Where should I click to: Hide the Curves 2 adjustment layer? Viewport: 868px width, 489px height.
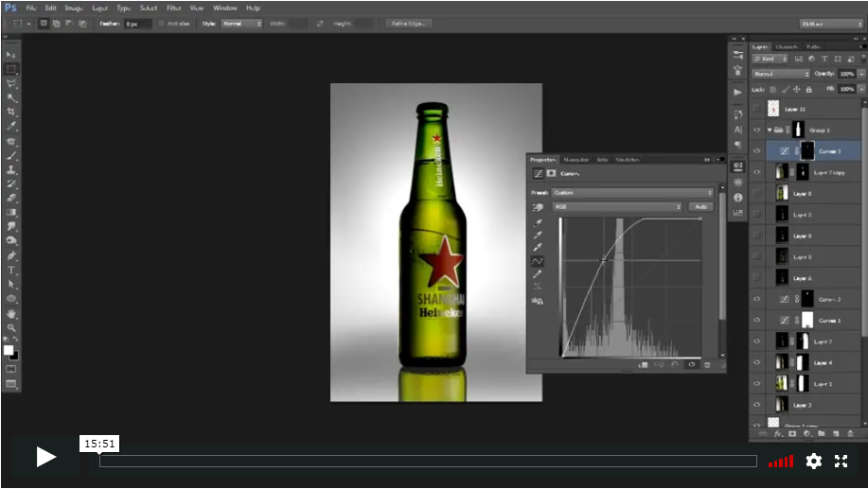(x=756, y=299)
